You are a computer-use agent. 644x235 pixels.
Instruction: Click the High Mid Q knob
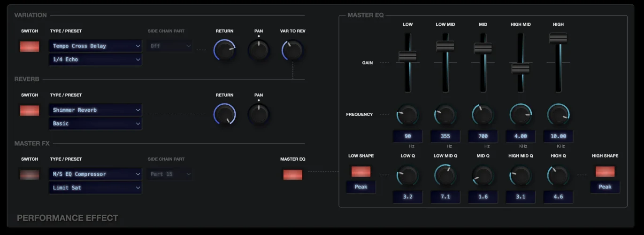[x=520, y=176]
